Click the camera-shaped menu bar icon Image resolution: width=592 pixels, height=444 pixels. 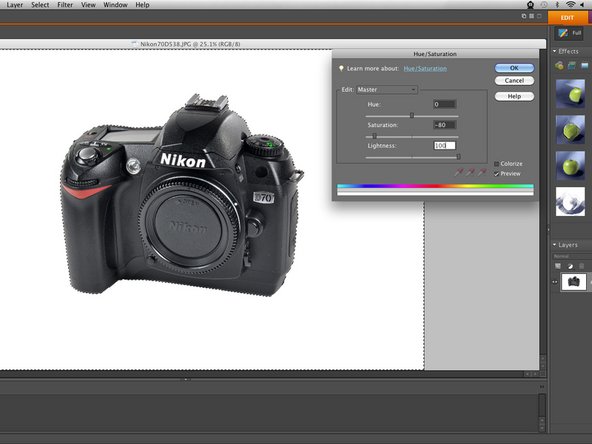[x=530, y=5]
